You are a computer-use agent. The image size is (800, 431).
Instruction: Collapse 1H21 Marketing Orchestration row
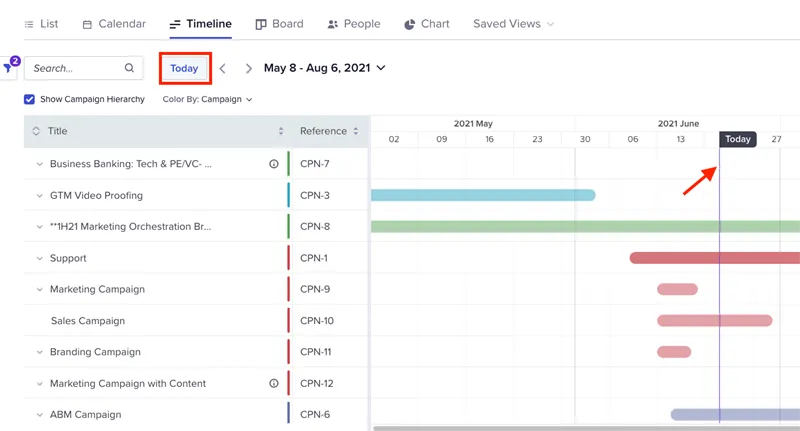[39, 227]
